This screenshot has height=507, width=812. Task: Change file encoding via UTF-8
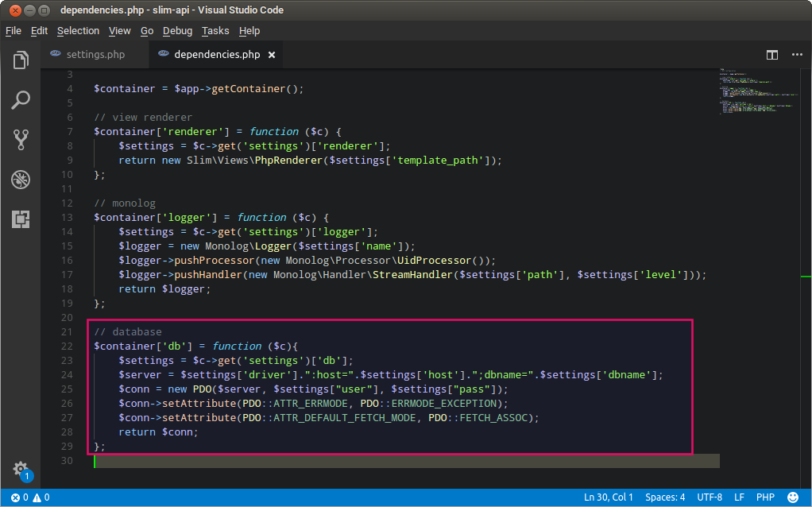click(710, 497)
